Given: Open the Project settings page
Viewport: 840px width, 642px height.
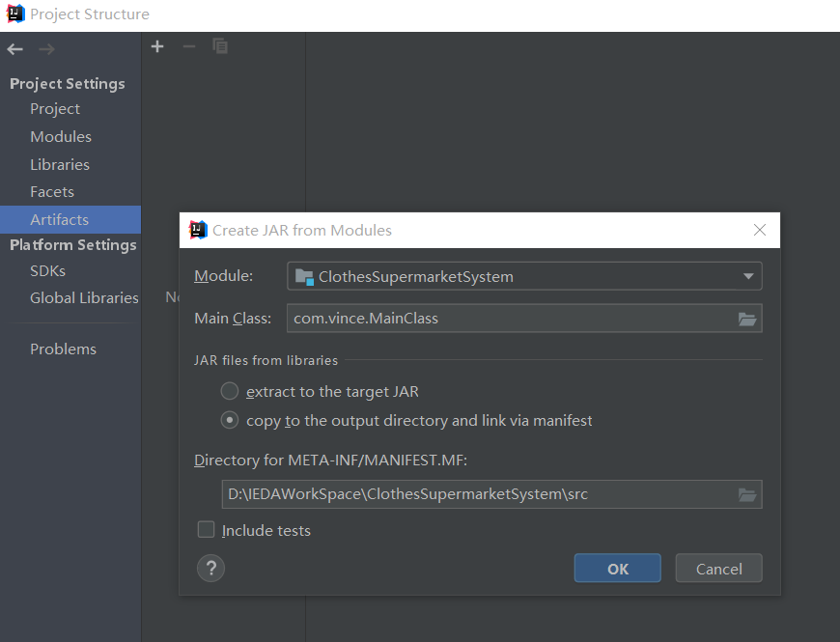Looking at the screenshot, I should pyautogui.click(x=55, y=109).
